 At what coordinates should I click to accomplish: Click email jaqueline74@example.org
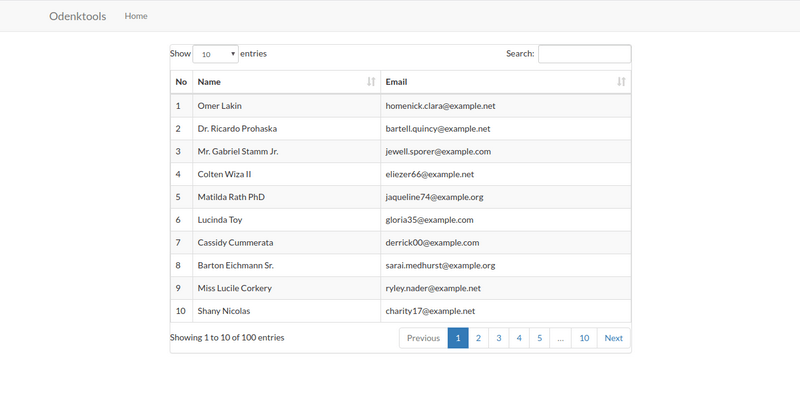pos(434,197)
